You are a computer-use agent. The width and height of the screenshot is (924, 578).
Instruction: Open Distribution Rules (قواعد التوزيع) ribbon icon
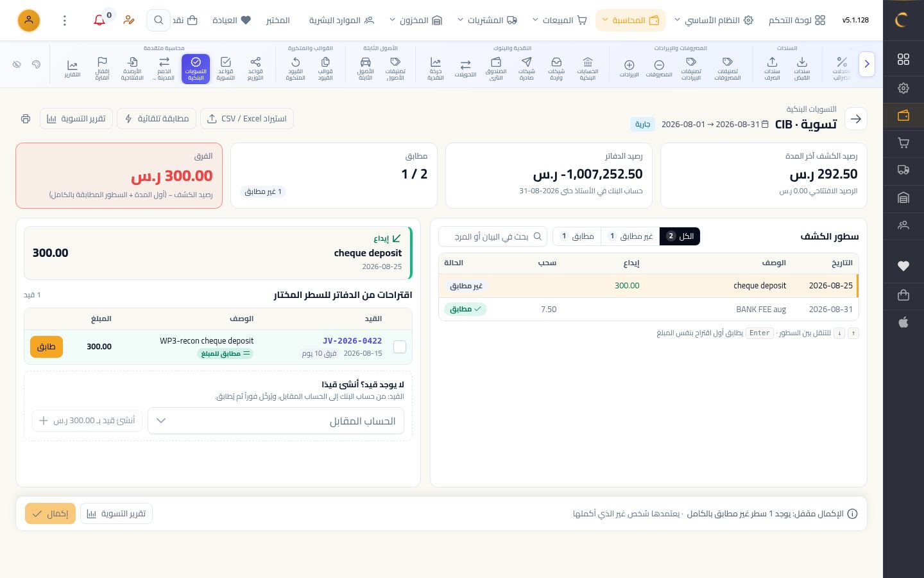point(255,69)
